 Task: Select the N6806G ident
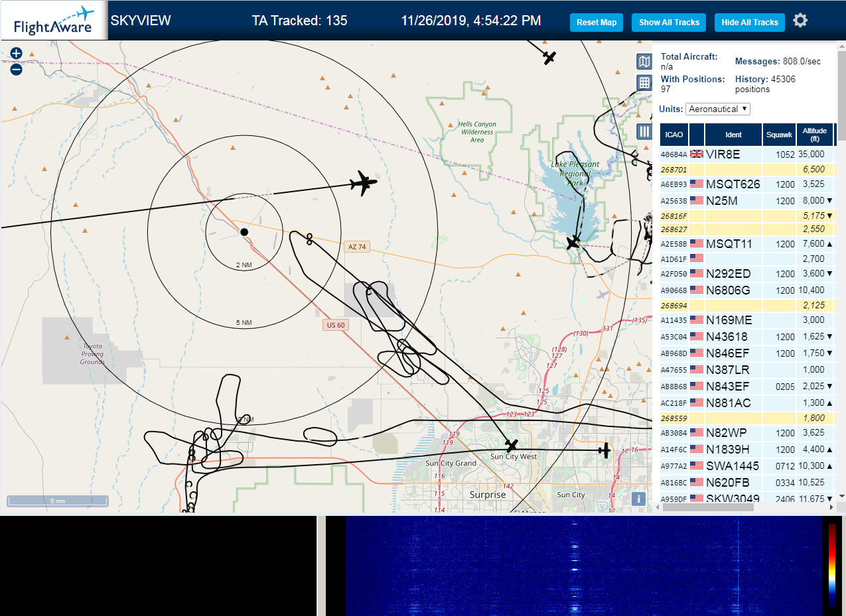[x=728, y=290]
